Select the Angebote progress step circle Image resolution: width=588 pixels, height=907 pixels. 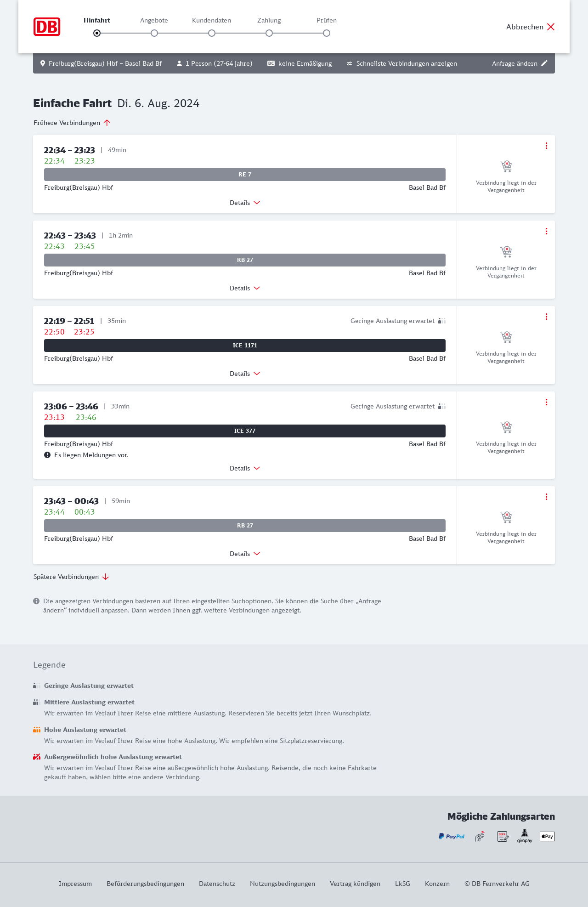pos(154,33)
